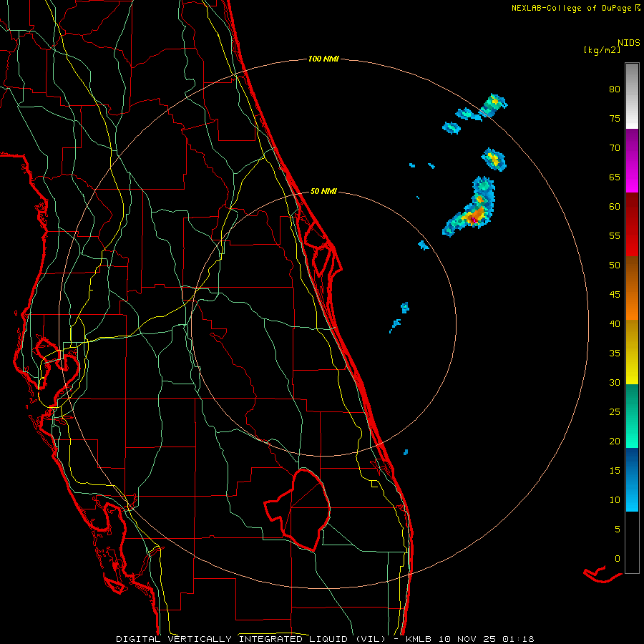Viewport: 644px width, 644px height.
Task: Click the 30 value on the VIL scale
Action: pos(615,382)
